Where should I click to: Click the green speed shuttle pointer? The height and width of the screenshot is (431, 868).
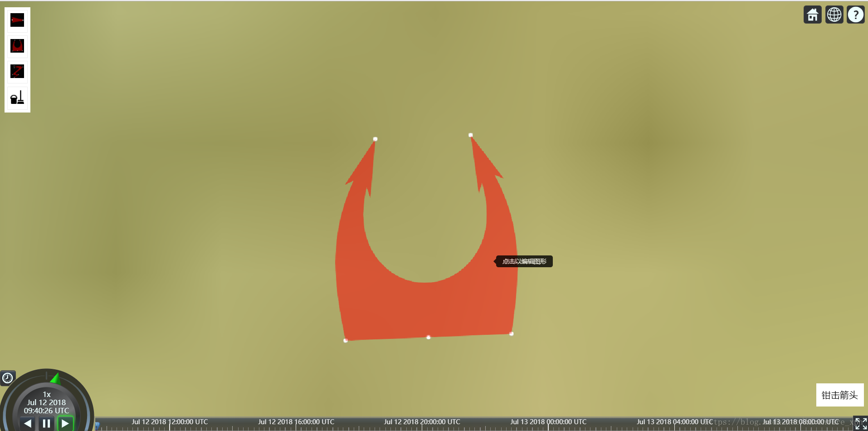(56, 378)
